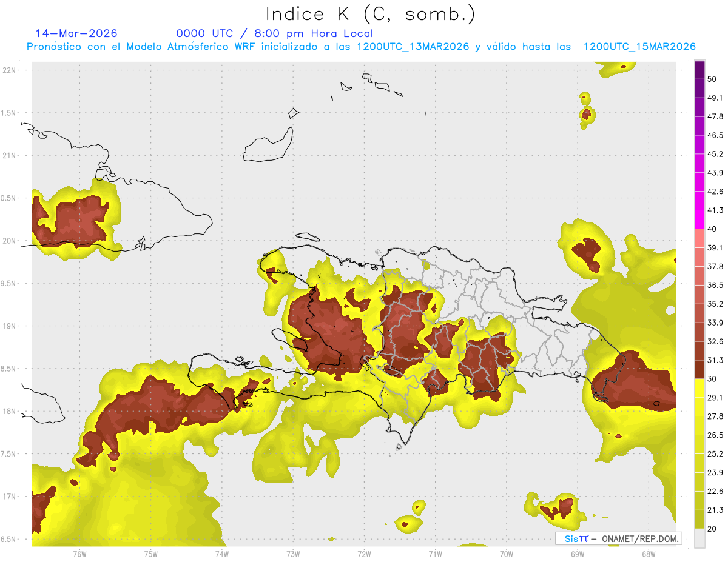
Task: Click the '45.2' colorbar value label
Action: click(715, 154)
